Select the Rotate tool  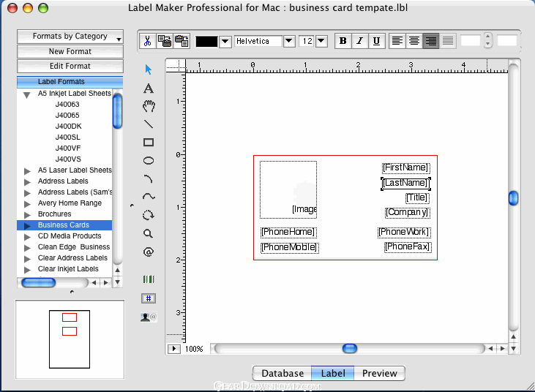pyautogui.click(x=149, y=215)
